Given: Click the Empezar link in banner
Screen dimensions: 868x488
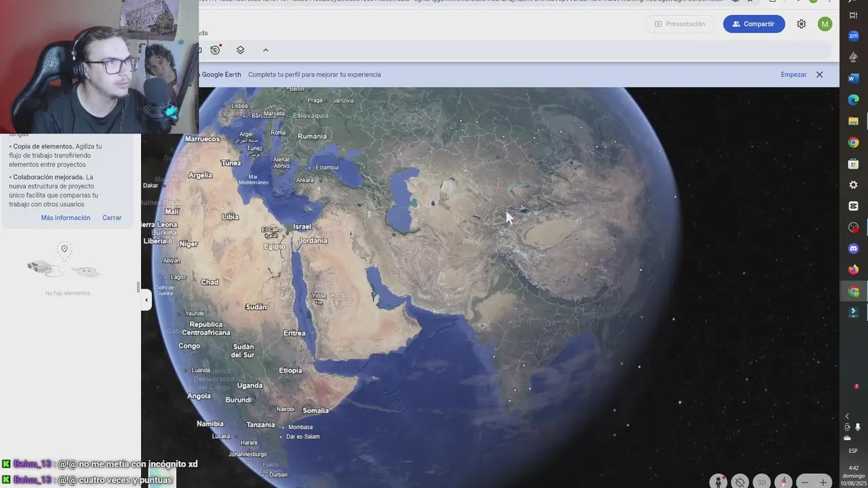Looking at the screenshot, I should click(793, 75).
